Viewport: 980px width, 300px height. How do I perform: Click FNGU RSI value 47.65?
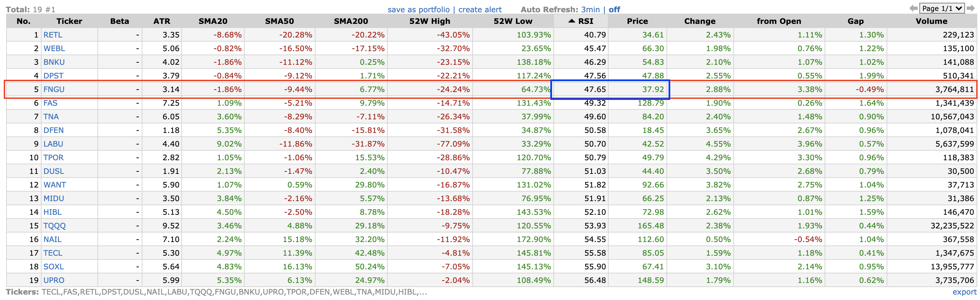(595, 89)
